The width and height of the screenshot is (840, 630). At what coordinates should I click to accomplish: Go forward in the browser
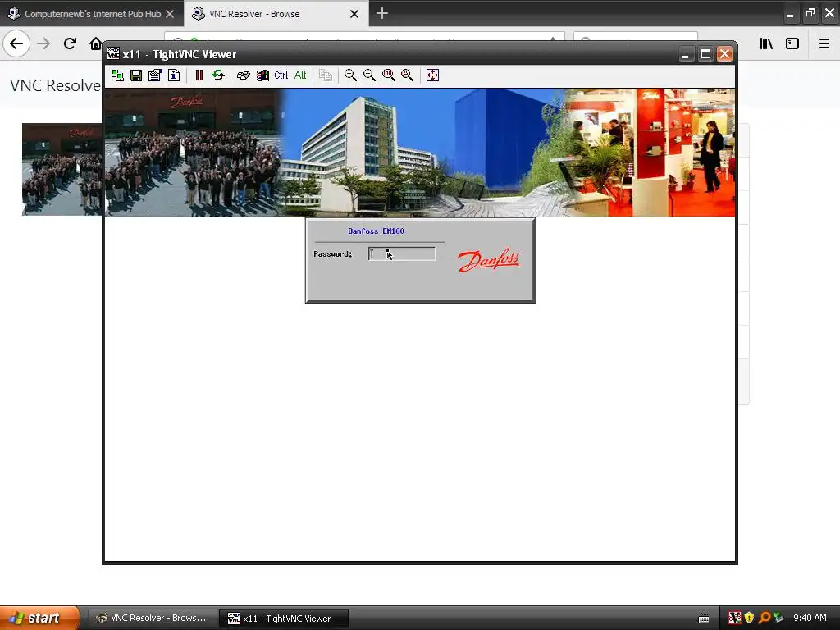pos(43,43)
